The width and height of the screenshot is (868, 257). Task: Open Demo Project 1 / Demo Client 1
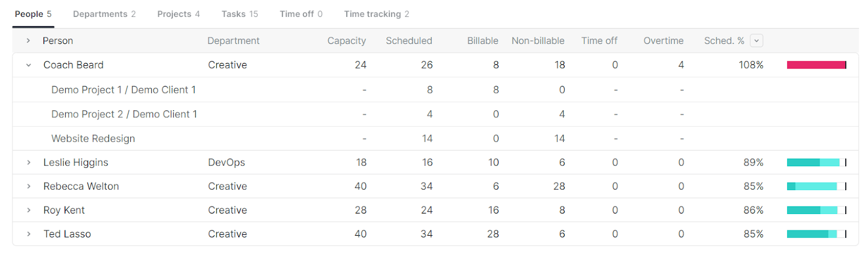pos(124,90)
